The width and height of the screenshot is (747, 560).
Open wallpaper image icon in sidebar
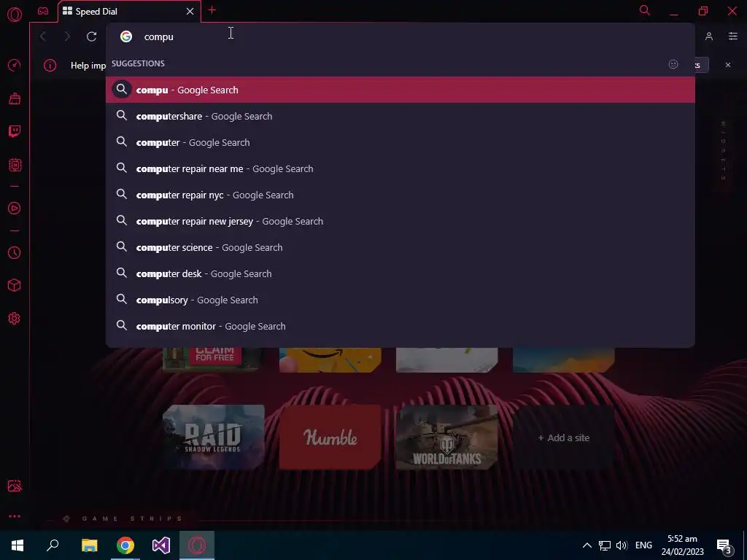pyautogui.click(x=15, y=486)
